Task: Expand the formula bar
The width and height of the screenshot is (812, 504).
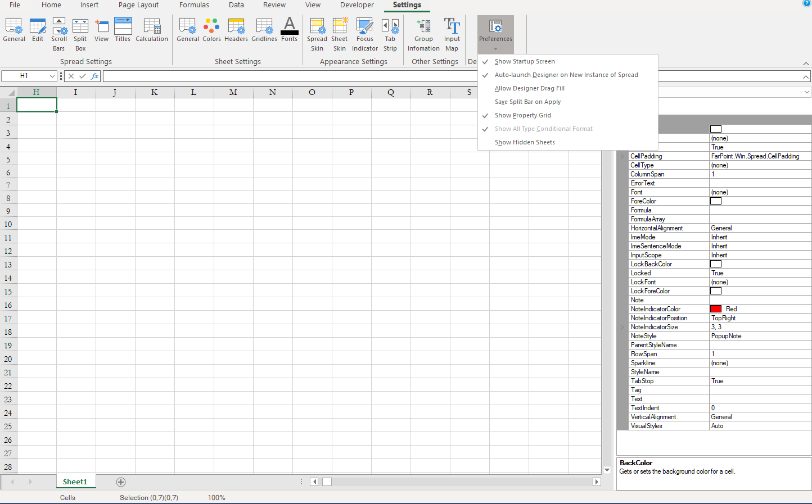Action: pos(806,76)
